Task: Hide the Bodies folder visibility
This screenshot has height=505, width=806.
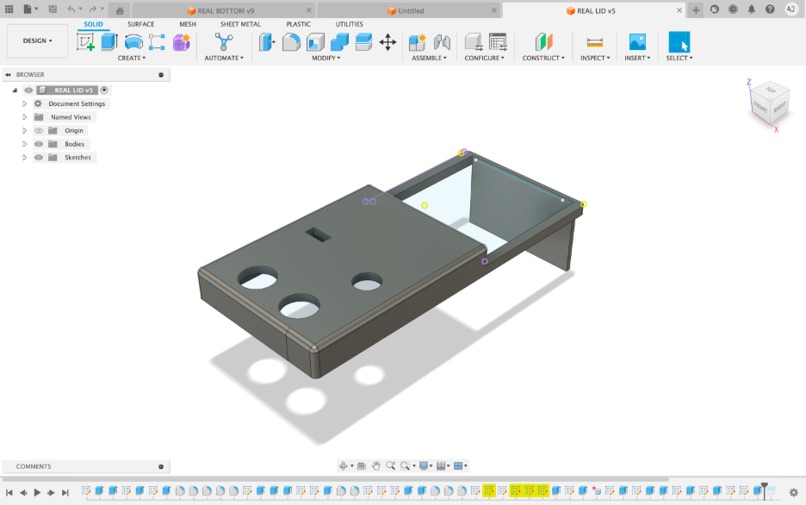Action: (39, 144)
